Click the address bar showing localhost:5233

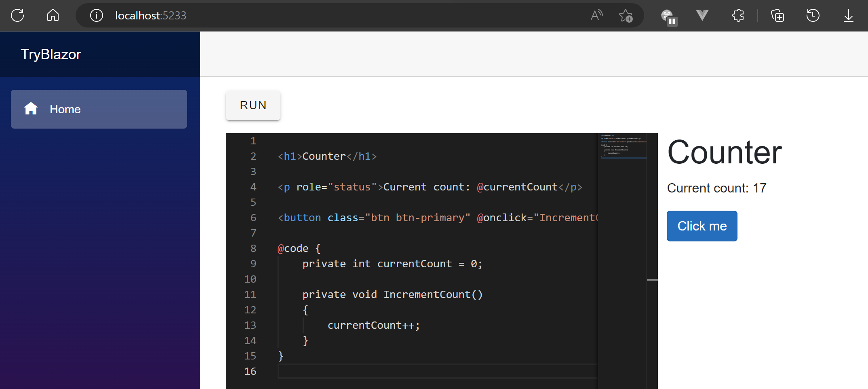point(150,15)
